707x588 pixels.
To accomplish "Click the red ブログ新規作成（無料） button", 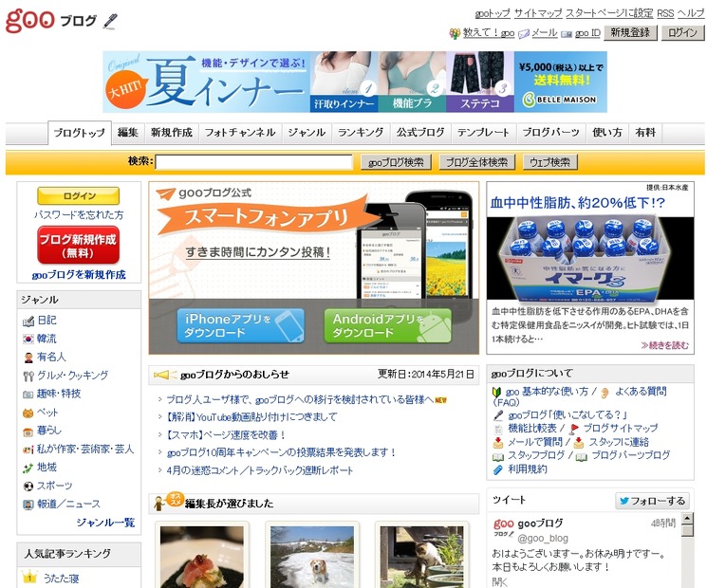I will pyautogui.click(x=79, y=245).
